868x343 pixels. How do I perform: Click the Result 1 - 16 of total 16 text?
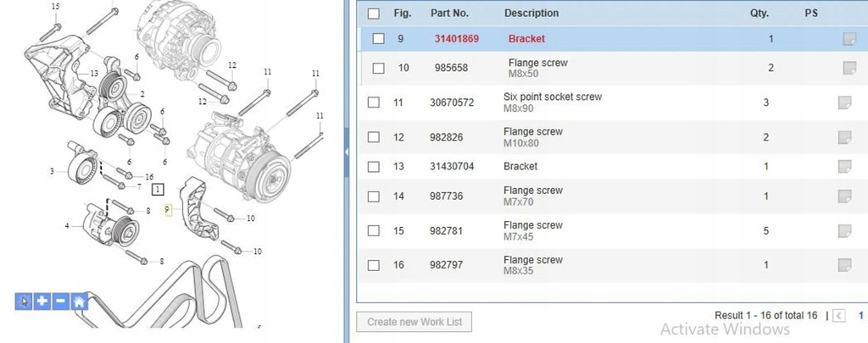(x=765, y=315)
